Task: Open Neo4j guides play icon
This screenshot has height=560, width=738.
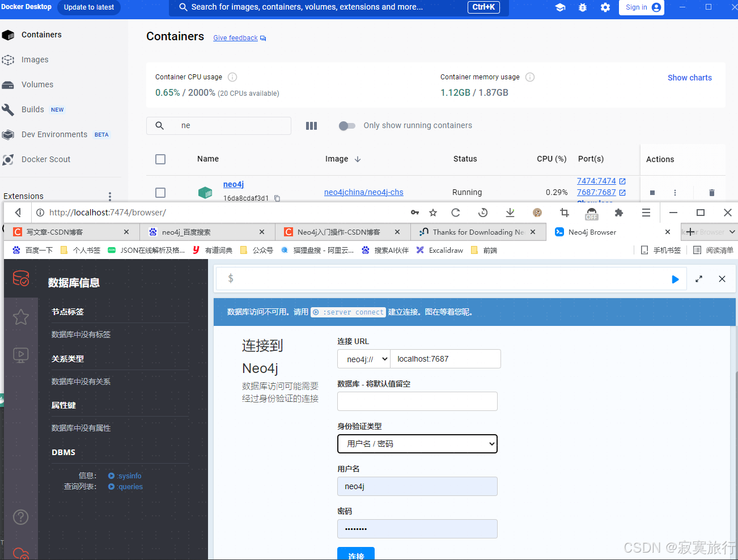Action: (x=21, y=355)
